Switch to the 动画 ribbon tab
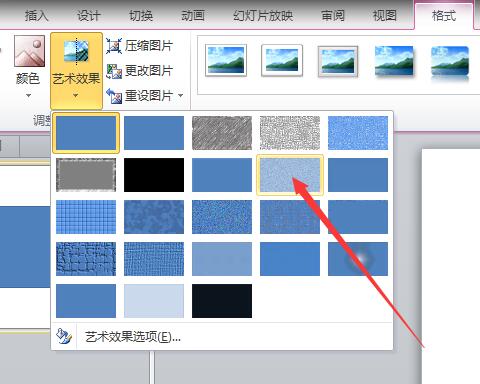The image size is (480, 384). [193, 16]
